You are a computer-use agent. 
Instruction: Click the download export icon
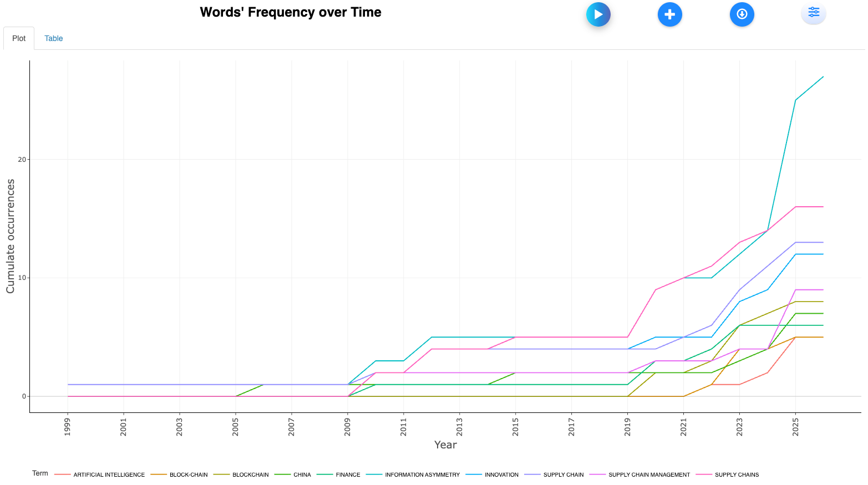(x=742, y=14)
